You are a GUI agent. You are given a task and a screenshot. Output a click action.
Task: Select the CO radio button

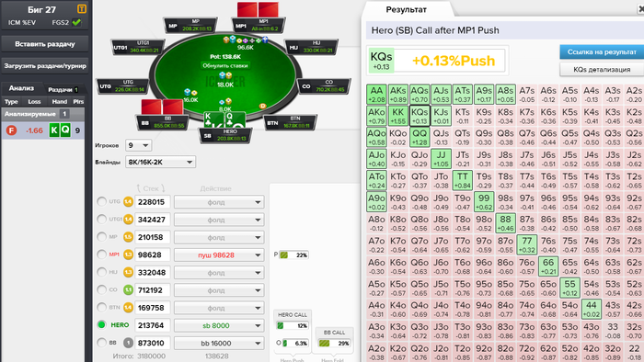(x=101, y=289)
